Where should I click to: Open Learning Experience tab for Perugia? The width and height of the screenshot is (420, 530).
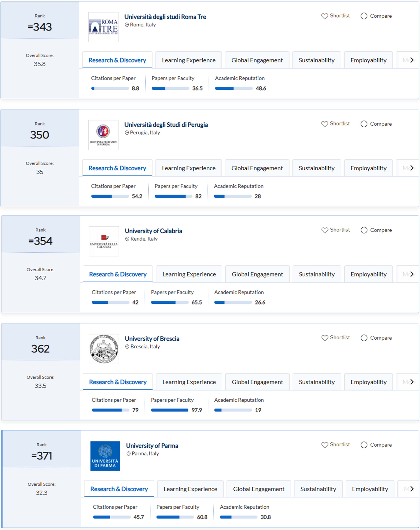click(x=189, y=168)
